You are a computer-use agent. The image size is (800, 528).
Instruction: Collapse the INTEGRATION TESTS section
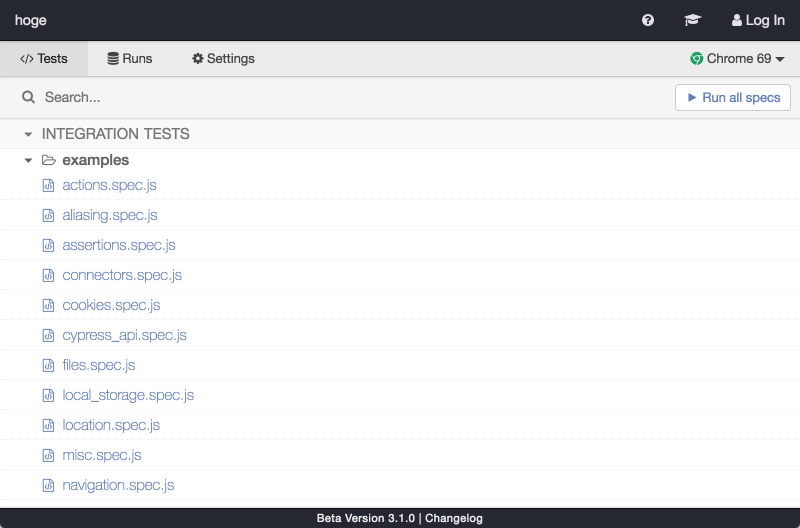pyautogui.click(x=29, y=134)
